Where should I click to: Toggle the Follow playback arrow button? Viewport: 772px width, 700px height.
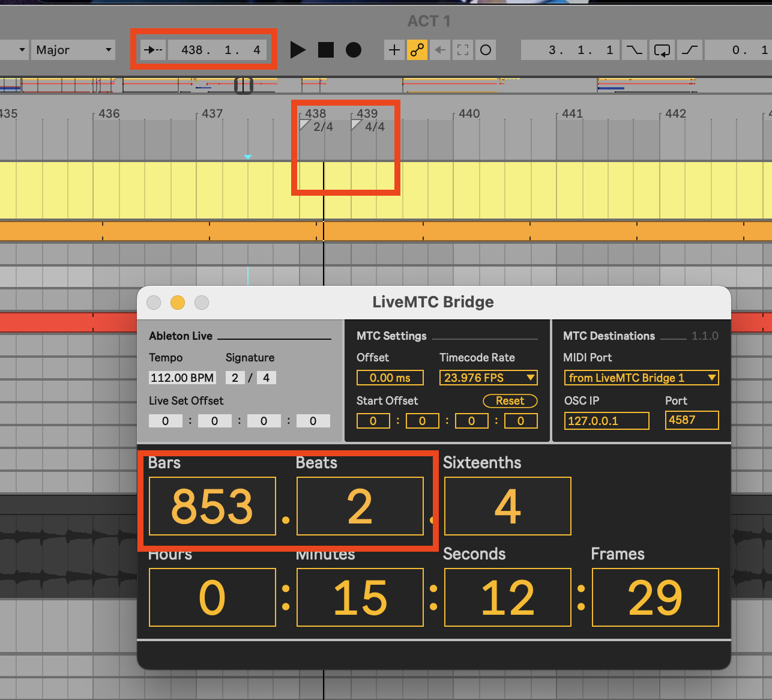152,50
